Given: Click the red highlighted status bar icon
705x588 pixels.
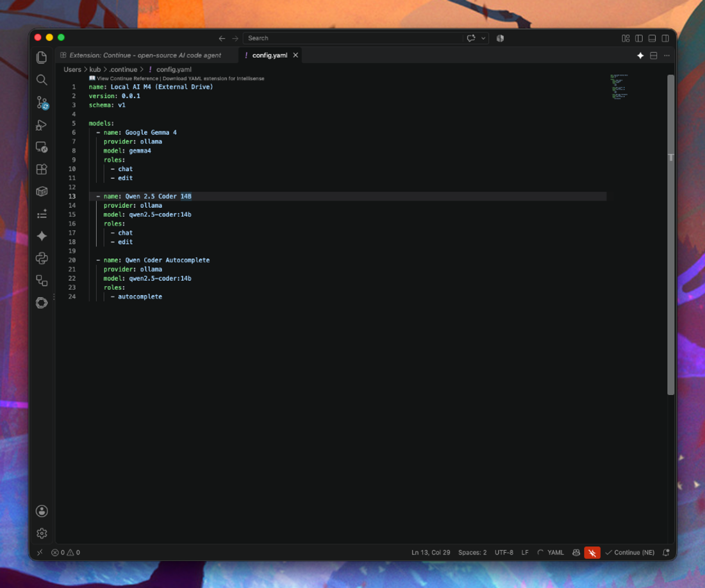Looking at the screenshot, I should click(592, 553).
